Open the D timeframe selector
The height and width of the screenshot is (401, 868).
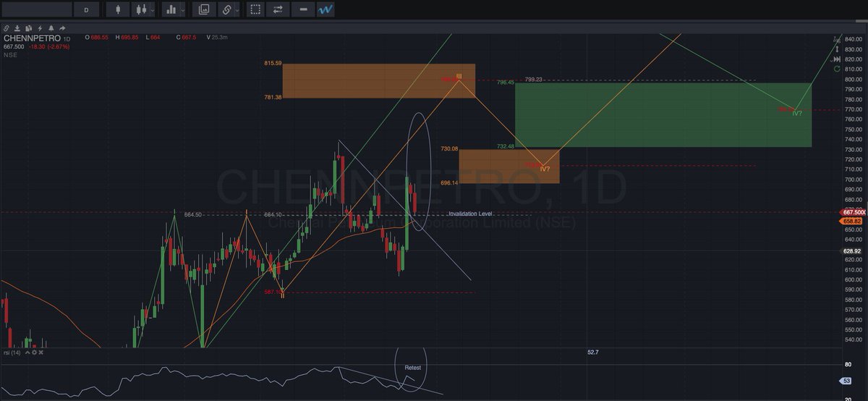[86, 9]
